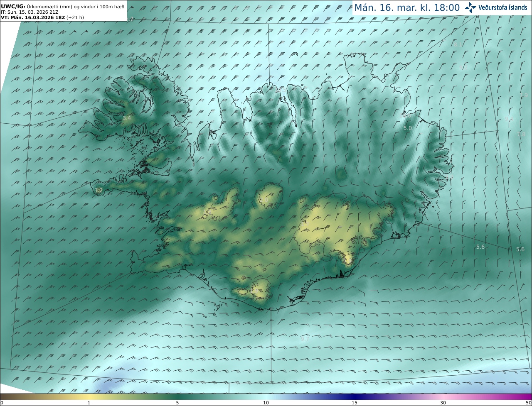Click the faint 7.8 value on the map
Viewport: 532px width, 406px height.
(521, 134)
